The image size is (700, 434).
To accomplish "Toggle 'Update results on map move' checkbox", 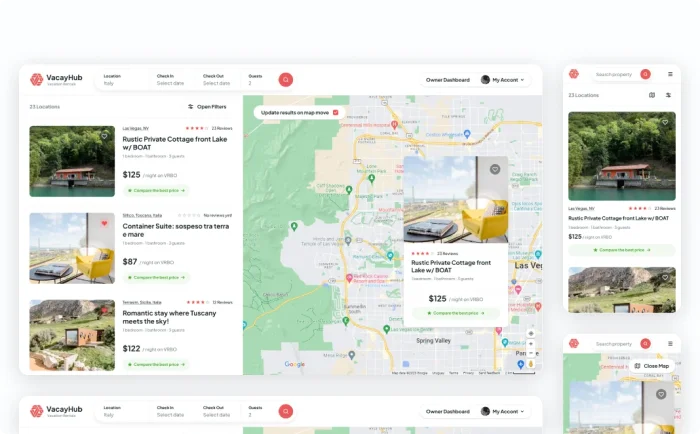I will coord(335,112).
